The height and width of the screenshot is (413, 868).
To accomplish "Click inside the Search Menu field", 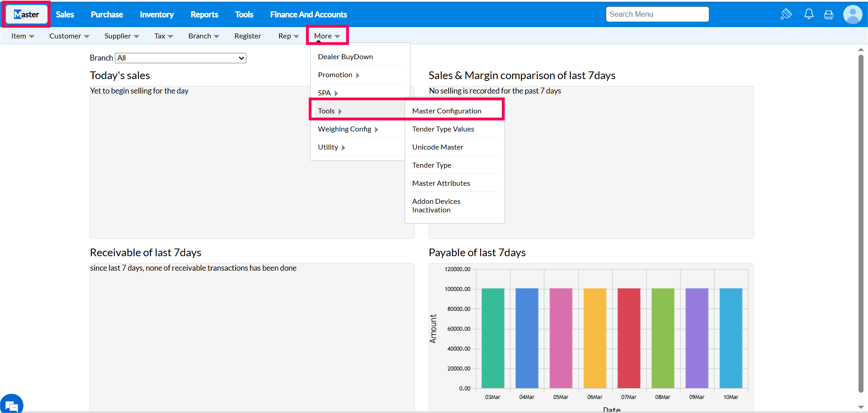I will (657, 14).
